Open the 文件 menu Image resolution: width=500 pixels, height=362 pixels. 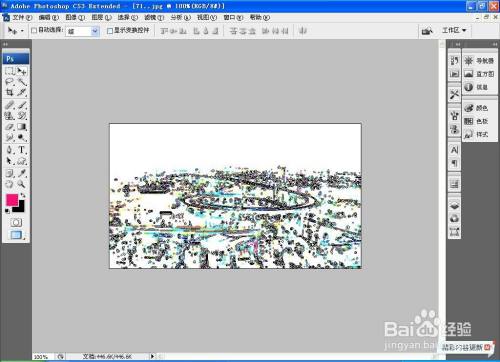point(22,17)
